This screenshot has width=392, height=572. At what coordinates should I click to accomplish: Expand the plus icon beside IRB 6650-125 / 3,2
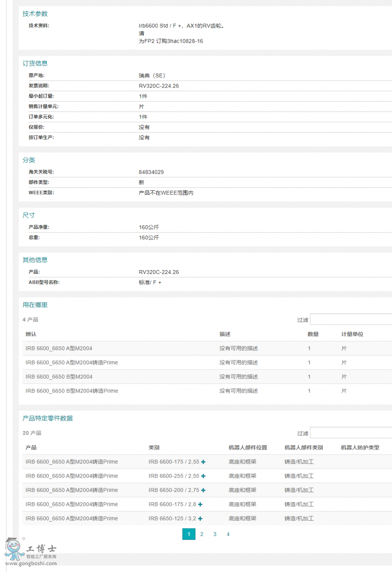coord(199,518)
